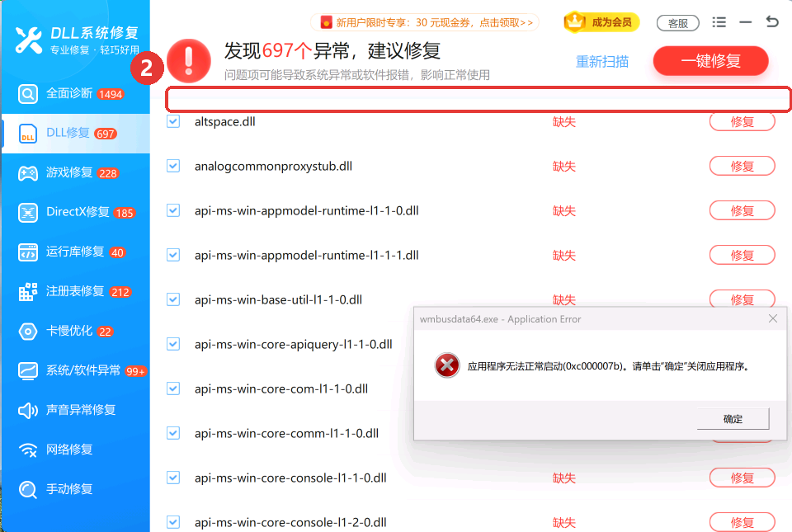Select the api-ms-win-core-console-l1-2-0.dll filename
Image resolution: width=792 pixels, height=532 pixels.
point(290,522)
